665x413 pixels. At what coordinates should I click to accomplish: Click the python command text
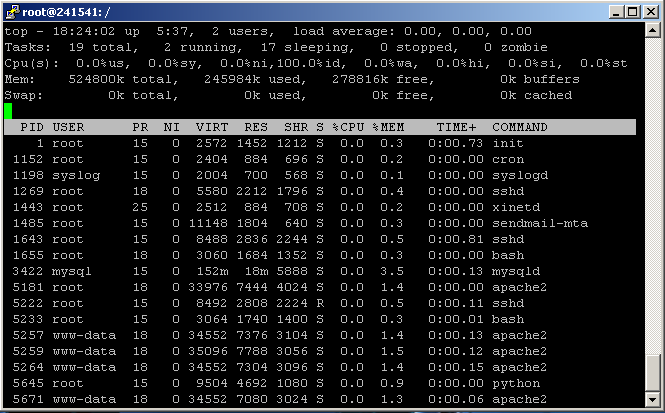coord(516,383)
